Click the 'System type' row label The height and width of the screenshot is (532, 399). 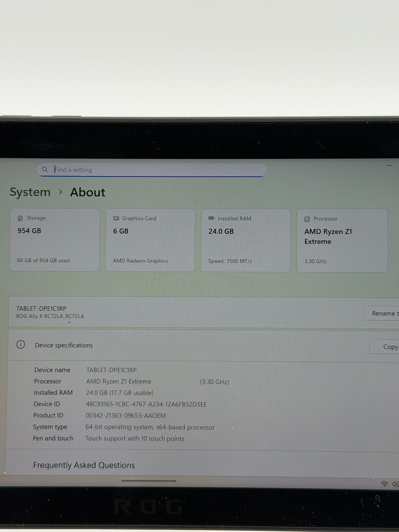(x=50, y=427)
